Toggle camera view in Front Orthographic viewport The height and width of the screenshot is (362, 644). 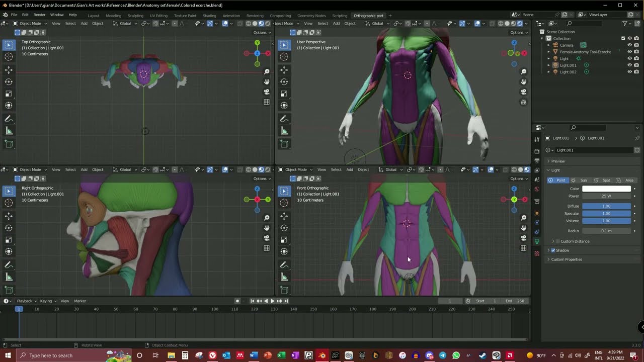524,238
